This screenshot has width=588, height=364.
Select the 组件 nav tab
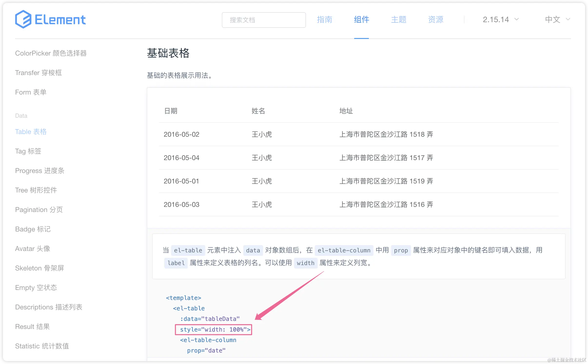(361, 19)
